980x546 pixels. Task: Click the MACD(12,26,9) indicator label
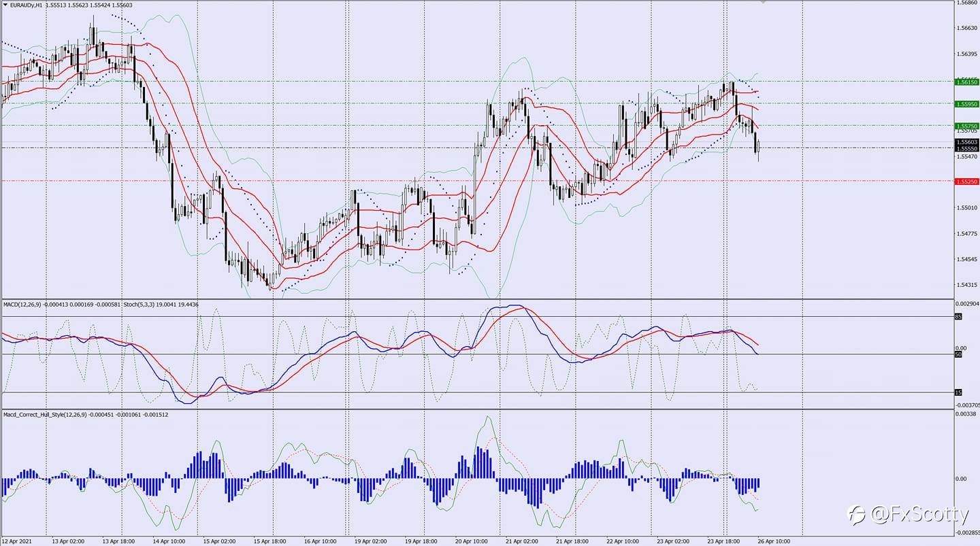[x=23, y=304]
